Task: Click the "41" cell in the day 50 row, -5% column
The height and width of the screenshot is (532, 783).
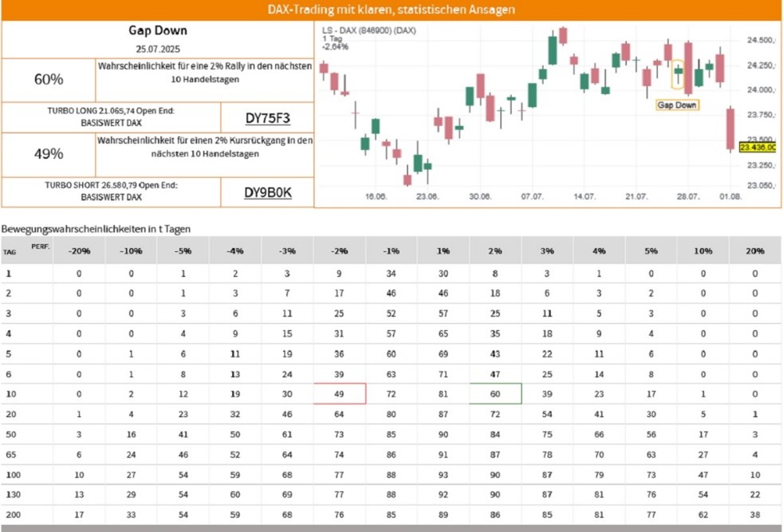Action: (x=183, y=435)
